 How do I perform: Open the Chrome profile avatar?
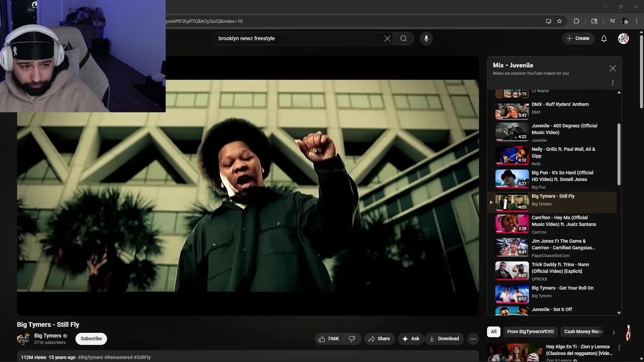625,21
